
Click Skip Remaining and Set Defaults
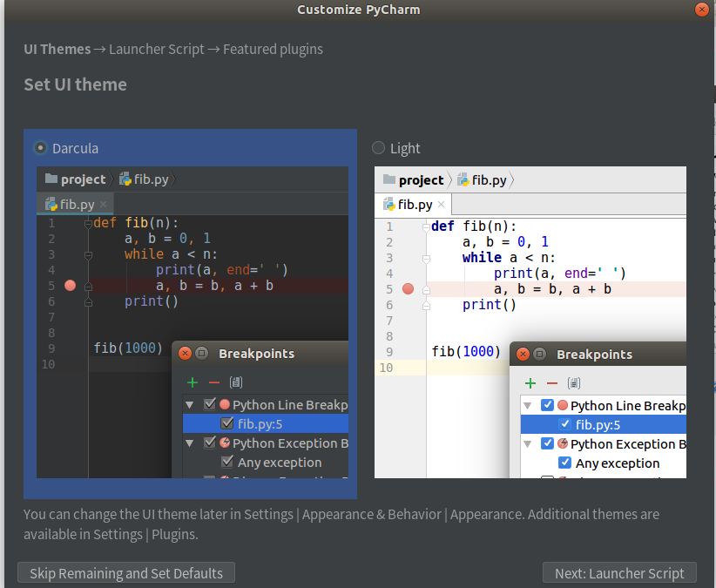(126, 573)
